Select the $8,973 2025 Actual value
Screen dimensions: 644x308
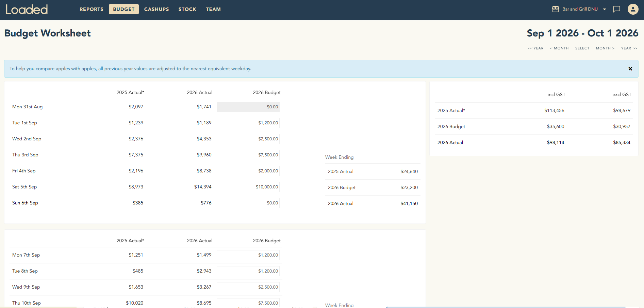pyautogui.click(x=136, y=187)
